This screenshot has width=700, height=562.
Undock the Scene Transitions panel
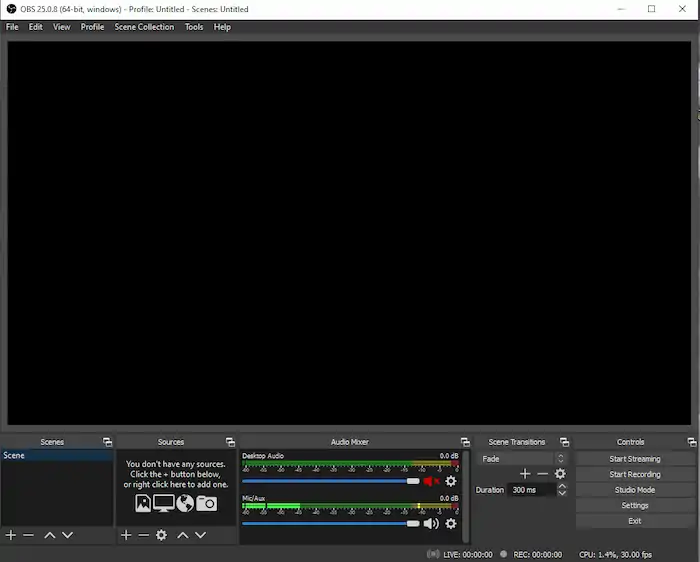(564, 442)
